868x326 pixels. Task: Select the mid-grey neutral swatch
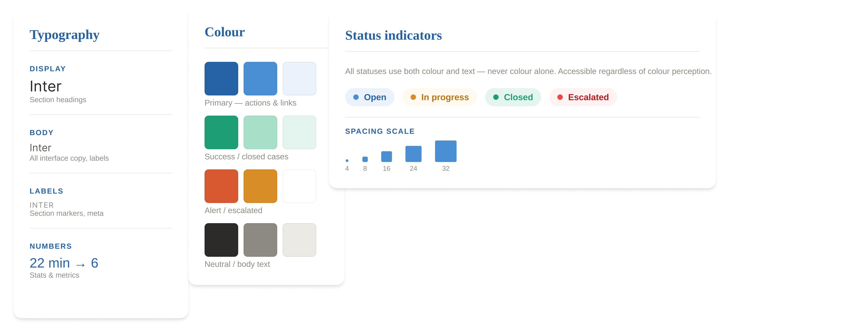(x=260, y=240)
